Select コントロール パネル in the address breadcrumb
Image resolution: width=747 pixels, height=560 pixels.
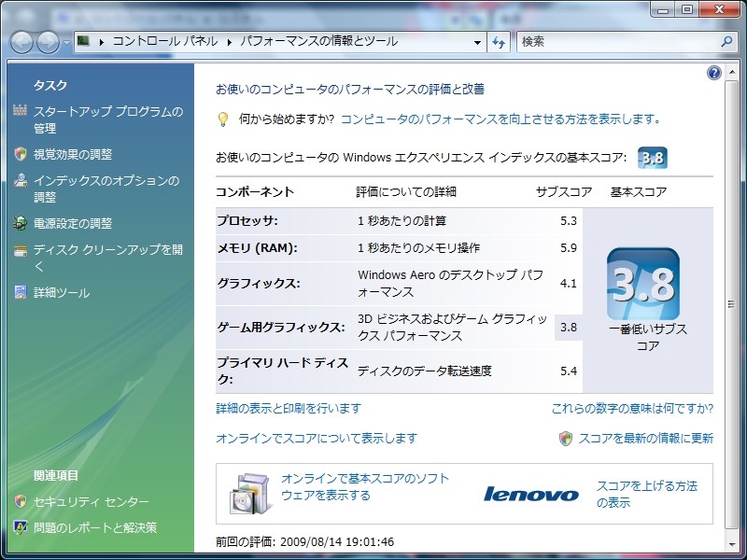click(165, 41)
